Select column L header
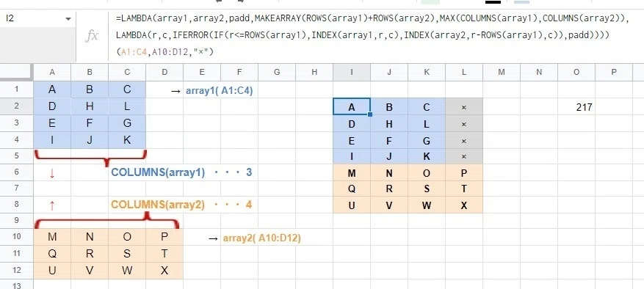The image size is (644, 289). point(463,72)
